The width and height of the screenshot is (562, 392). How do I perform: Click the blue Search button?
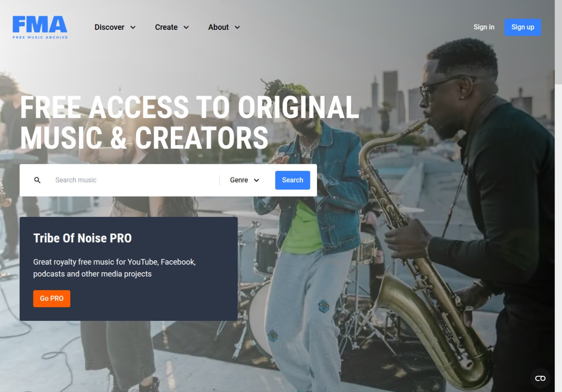click(x=292, y=180)
